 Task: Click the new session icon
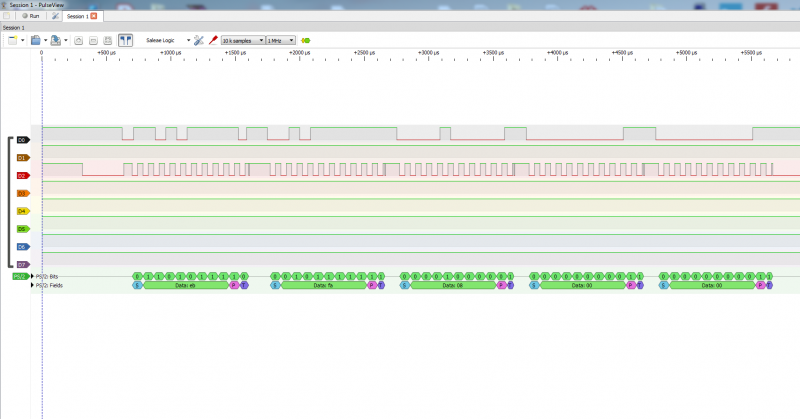click(13, 40)
